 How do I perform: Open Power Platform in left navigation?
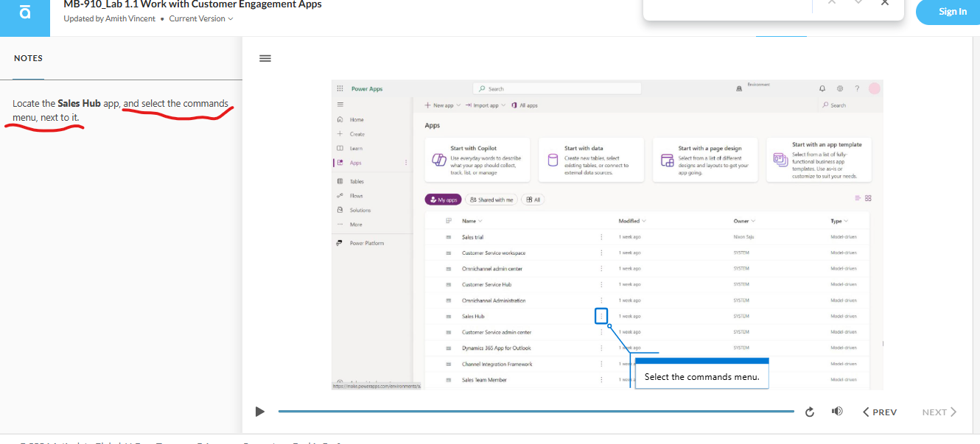[366, 243]
